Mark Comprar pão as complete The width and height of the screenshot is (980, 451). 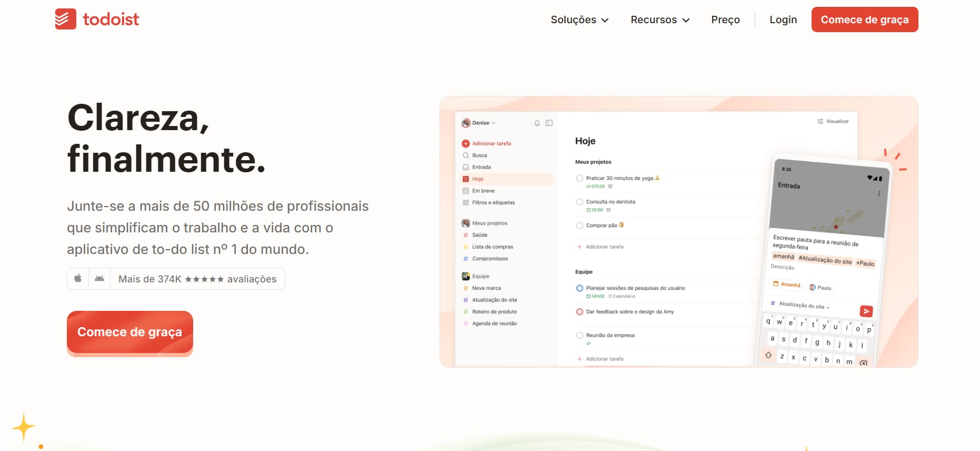tap(579, 226)
